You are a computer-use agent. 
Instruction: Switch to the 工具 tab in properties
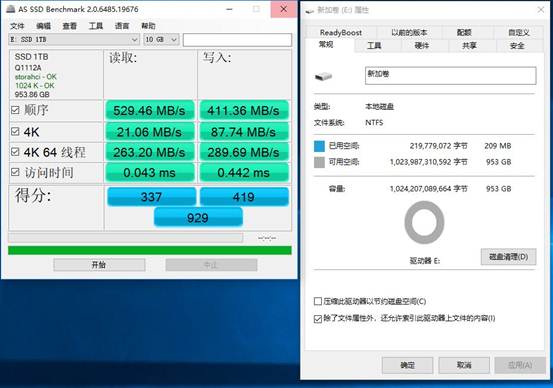(x=374, y=46)
